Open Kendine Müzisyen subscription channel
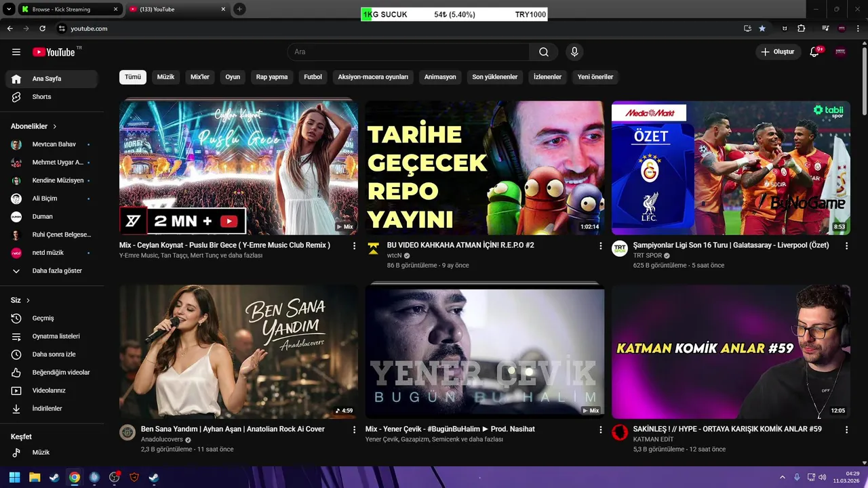Screen dimensions: 868x488 (52, 180)
